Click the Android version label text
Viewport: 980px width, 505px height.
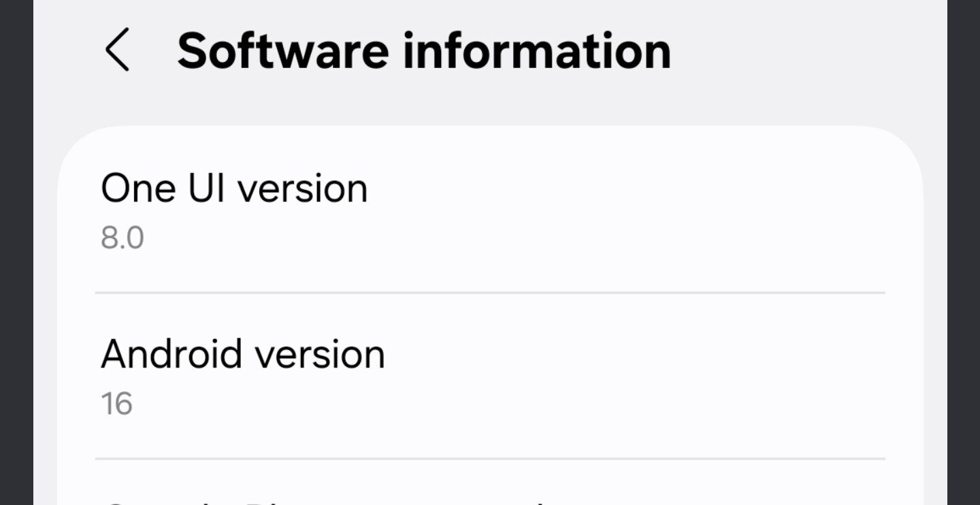click(x=243, y=355)
